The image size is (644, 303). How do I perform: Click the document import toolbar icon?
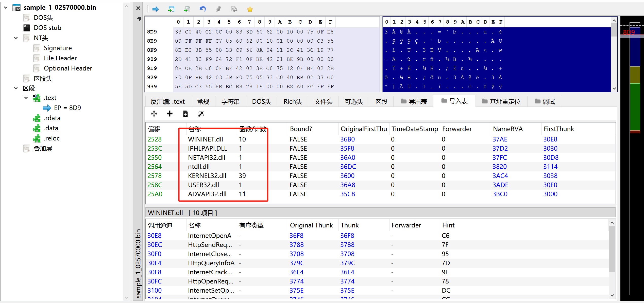click(x=187, y=9)
